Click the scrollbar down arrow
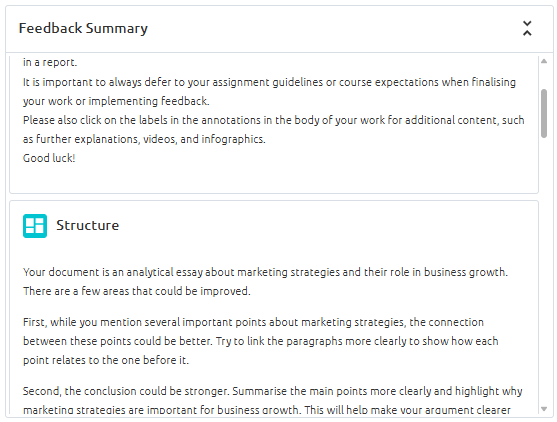Viewport: 557px width, 422px height. point(544,409)
